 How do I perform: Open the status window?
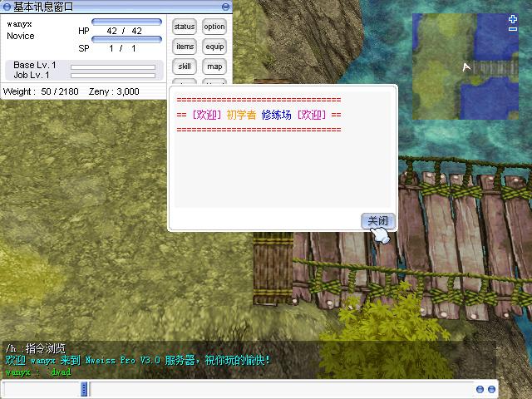pyautogui.click(x=185, y=27)
